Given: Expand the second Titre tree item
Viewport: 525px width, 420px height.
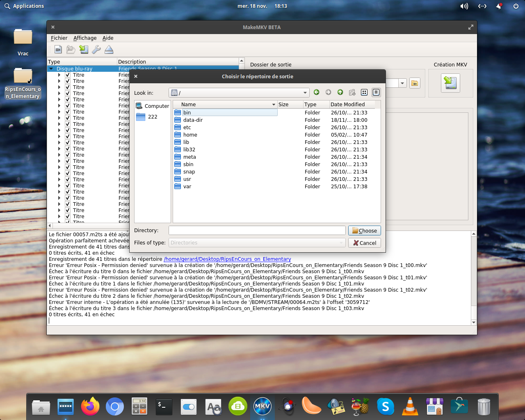Looking at the screenshot, I should [x=59, y=81].
